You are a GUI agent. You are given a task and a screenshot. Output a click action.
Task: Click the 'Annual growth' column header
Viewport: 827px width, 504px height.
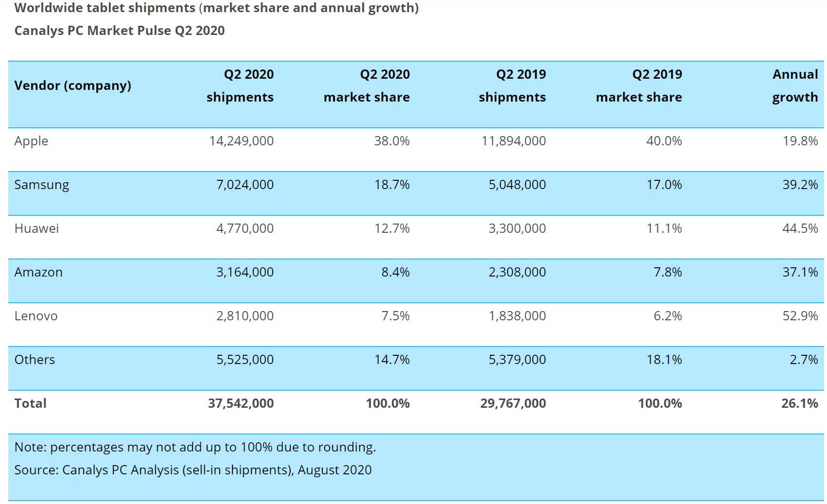pos(795,86)
